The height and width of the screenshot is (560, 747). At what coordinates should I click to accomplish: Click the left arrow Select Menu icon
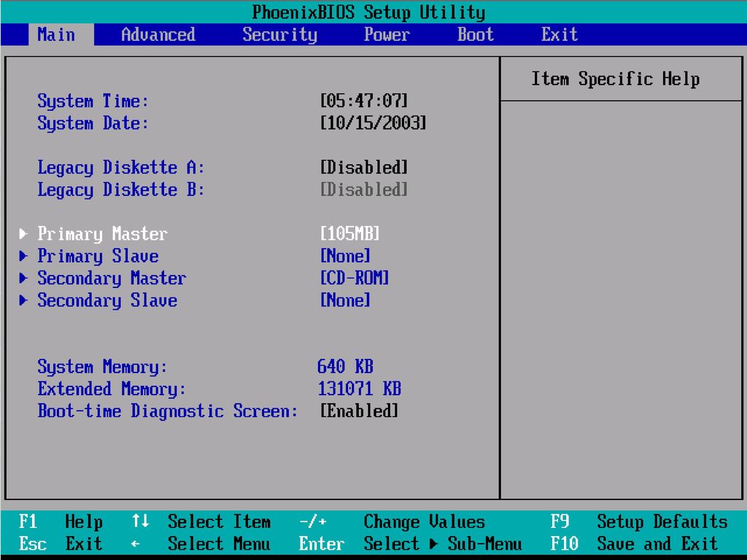[136, 543]
